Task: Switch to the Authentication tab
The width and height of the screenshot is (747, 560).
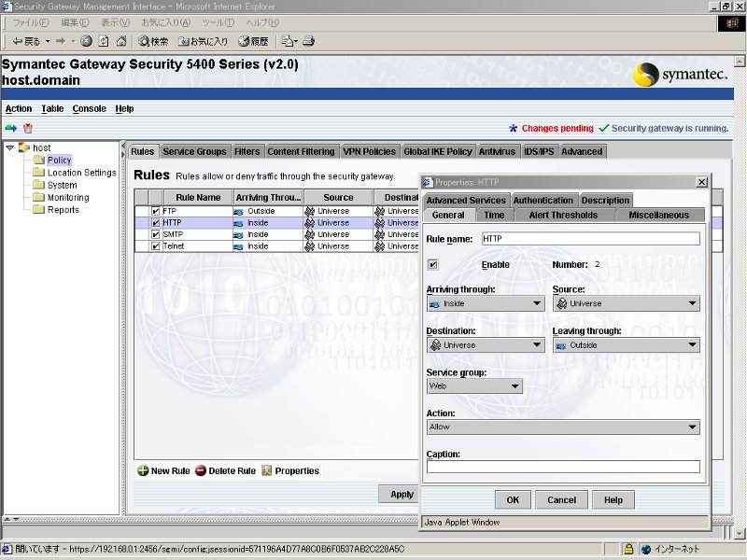Action: tap(543, 200)
